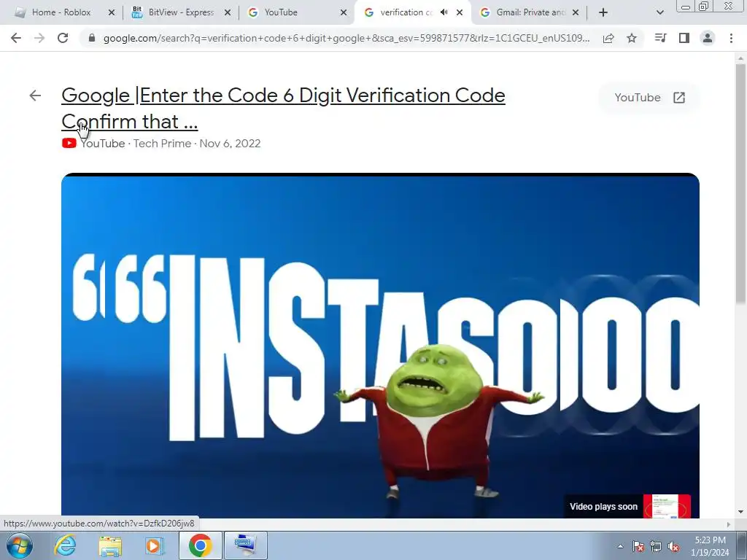Switch to the Home - Roblox tab
The height and width of the screenshot is (560, 747).
(62, 12)
